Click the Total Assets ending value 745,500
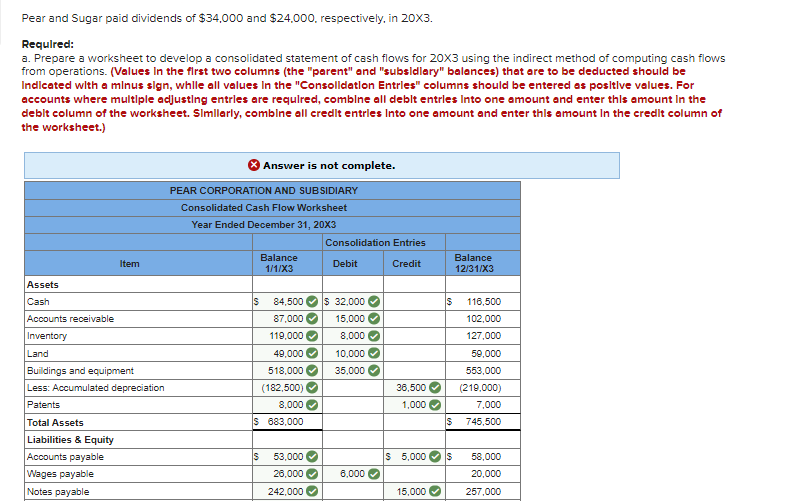The width and height of the screenshot is (806, 502). coord(483,421)
